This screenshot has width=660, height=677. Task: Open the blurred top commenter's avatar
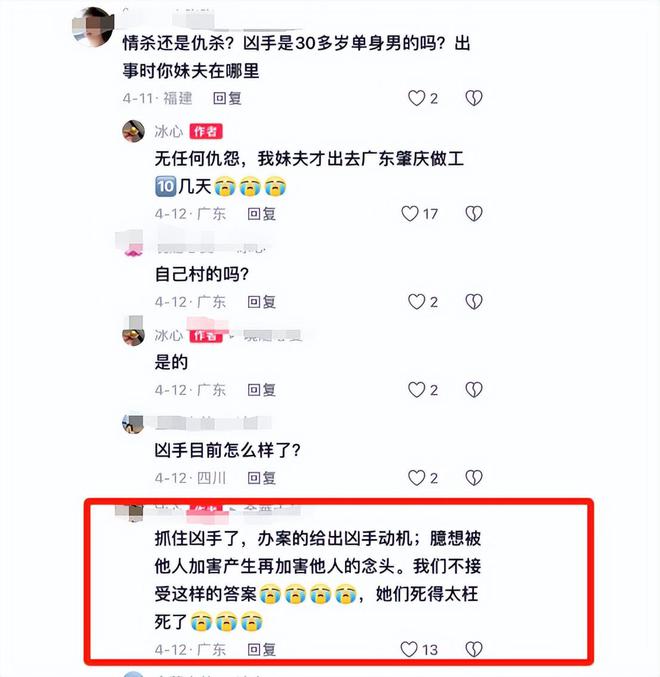pyautogui.click(x=93, y=27)
